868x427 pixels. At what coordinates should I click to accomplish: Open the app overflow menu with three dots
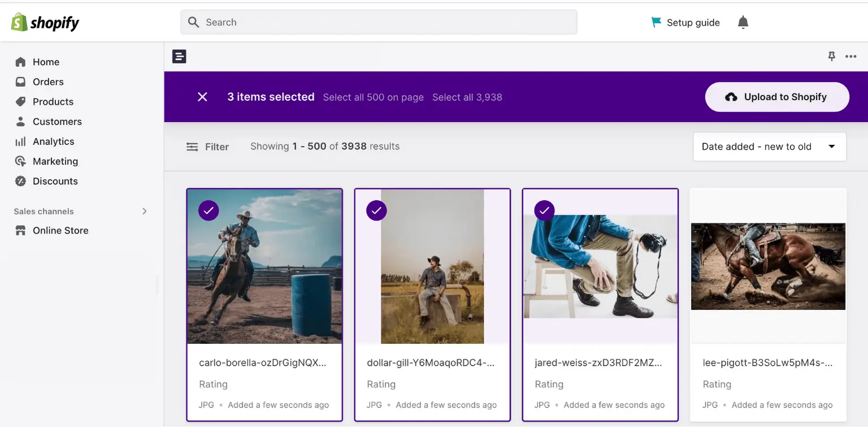[x=851, y=56]
